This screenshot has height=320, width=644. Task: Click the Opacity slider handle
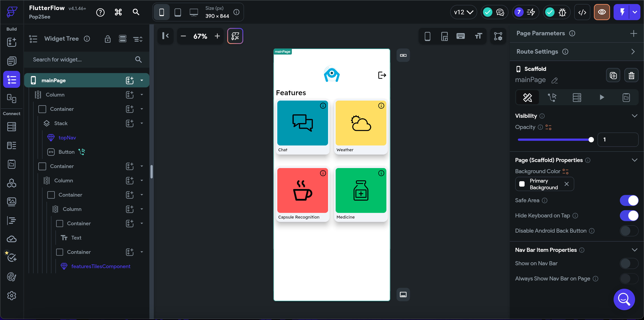point(591,140)
